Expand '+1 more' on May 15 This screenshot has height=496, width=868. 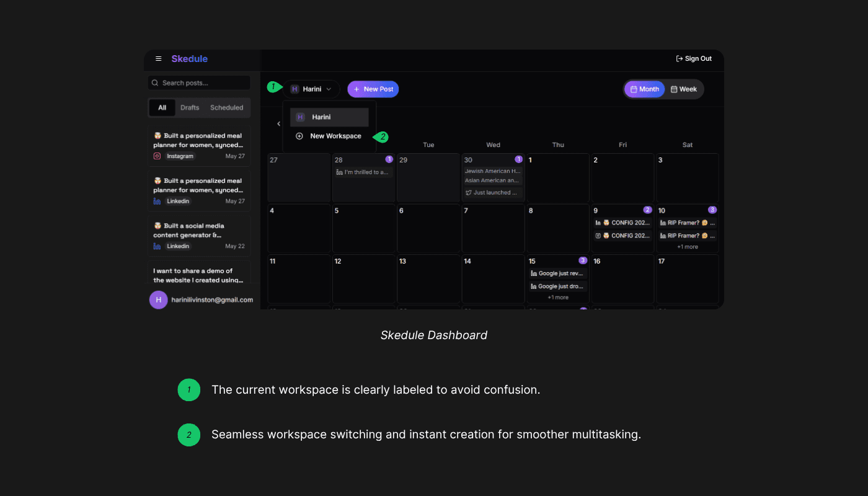click(x=557, y=297)
